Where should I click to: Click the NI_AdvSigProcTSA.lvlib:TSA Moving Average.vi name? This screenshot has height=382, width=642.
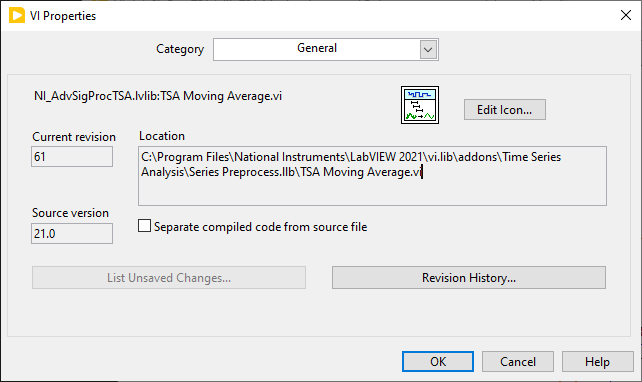[158, 96]
